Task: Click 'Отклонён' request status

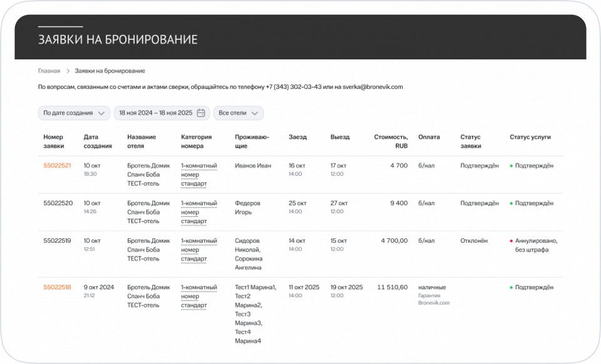Action: [x=474, y=241]
